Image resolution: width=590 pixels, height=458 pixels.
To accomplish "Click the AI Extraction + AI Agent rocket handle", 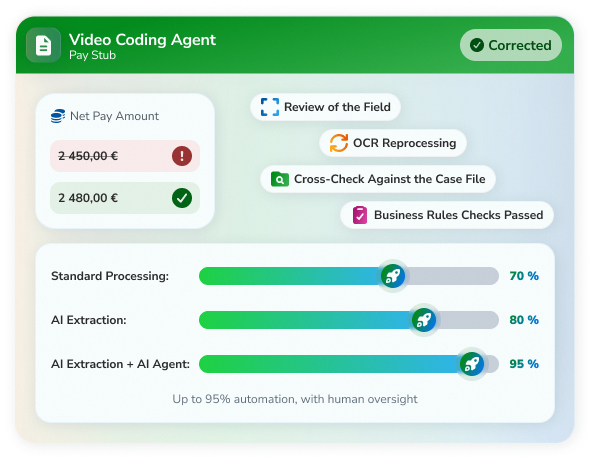I will [x=472, y=364].
